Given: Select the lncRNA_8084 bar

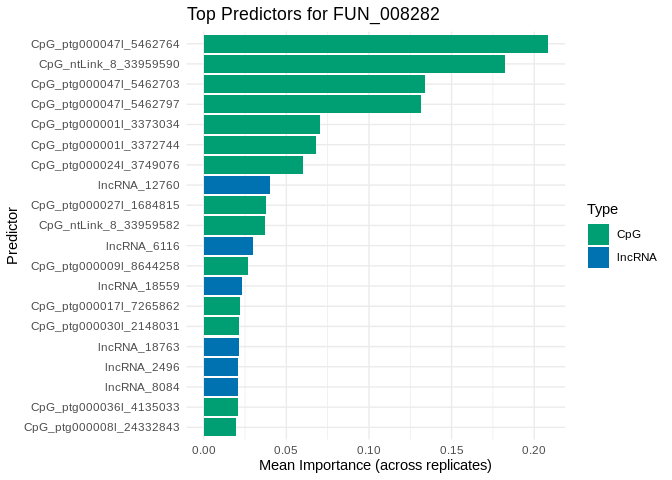Looking at the screenshot, I should pyautogui.click(x=221, y=387).
